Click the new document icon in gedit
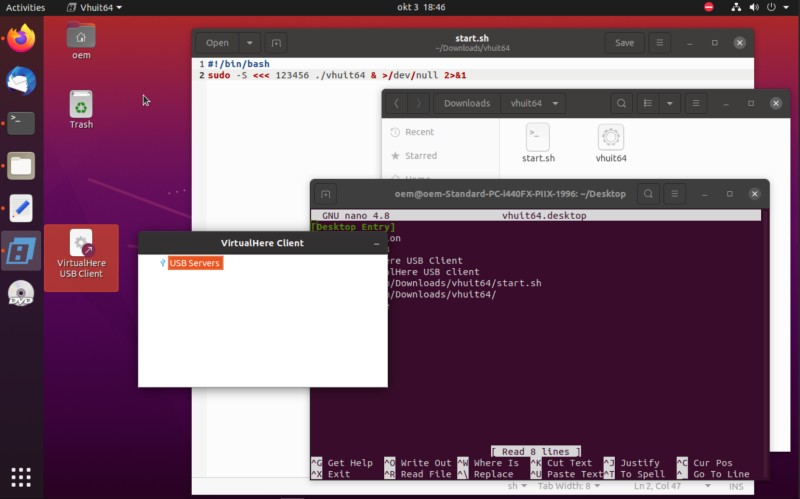The width and height of the screenshot is (800, 499). [x=276, y=43]
